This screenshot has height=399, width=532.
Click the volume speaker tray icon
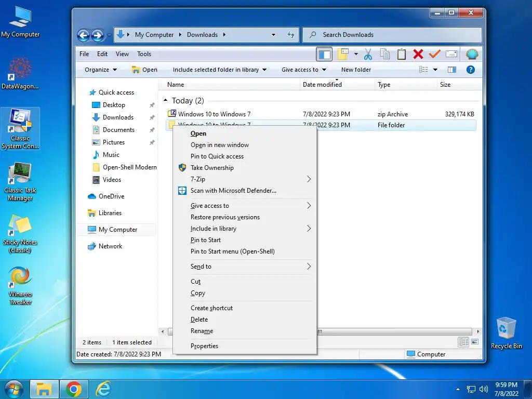click(484, 389)
